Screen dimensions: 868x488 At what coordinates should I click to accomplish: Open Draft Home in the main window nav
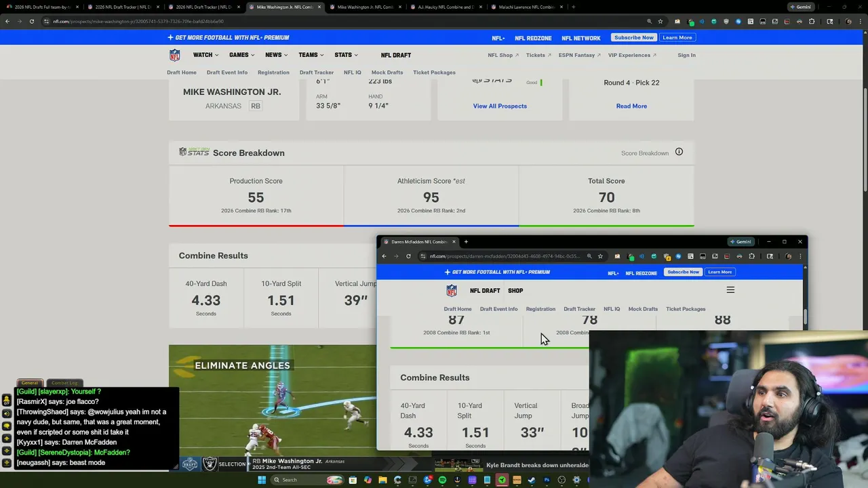pyautogui.click(x=182, y=73)
